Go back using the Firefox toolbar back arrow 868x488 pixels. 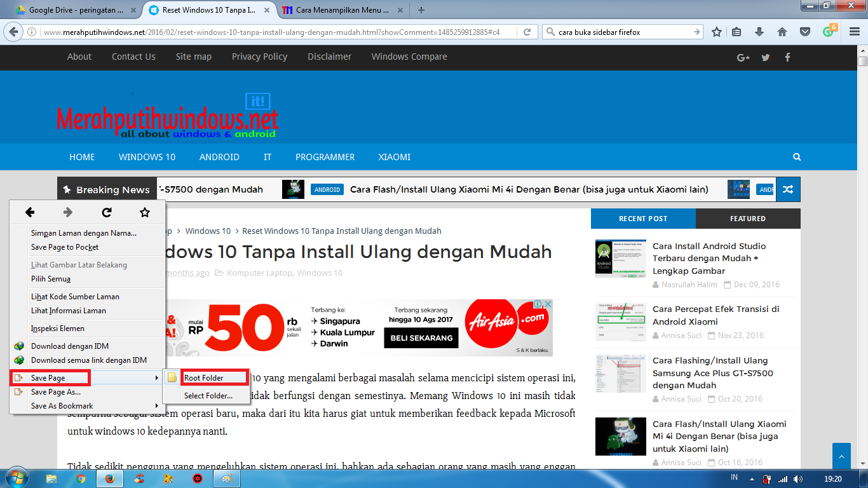[x=14, y=32]
